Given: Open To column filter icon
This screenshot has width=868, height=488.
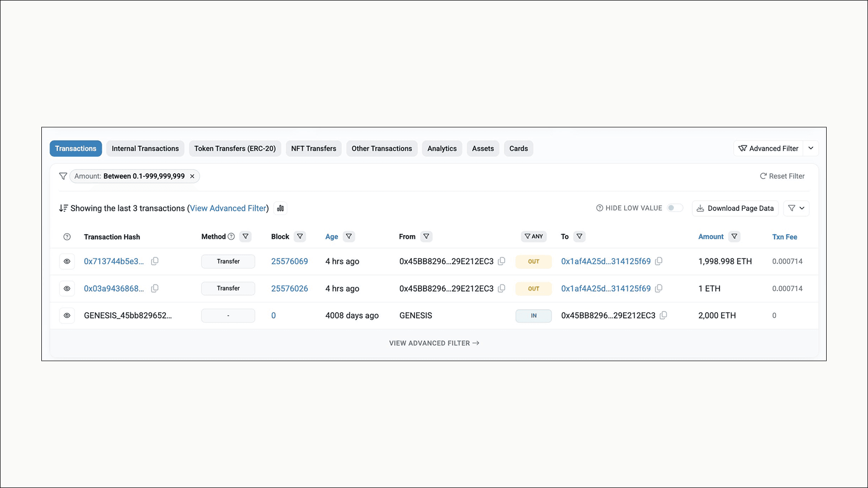Looking at the screenshot, I should [x=579, y=236].
